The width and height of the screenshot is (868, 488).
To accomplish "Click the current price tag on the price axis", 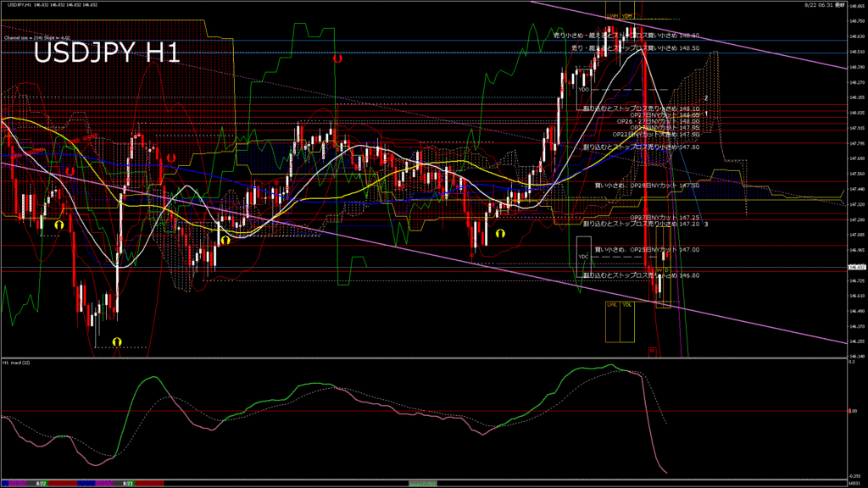I will [x=856, y=268].
